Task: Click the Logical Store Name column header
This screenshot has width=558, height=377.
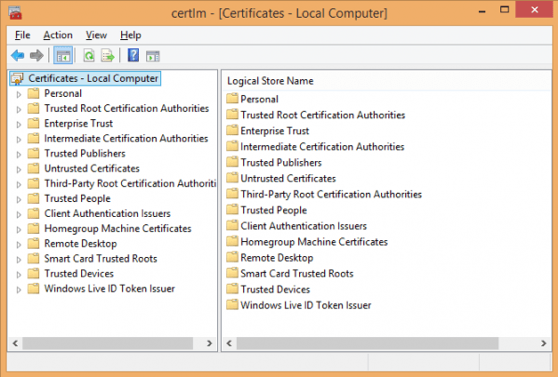Action: click(270, 81)
